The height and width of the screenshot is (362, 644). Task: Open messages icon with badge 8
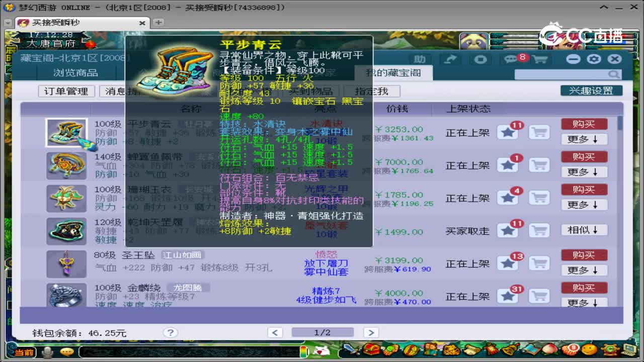pyautogui.click(x=512, y=59)
